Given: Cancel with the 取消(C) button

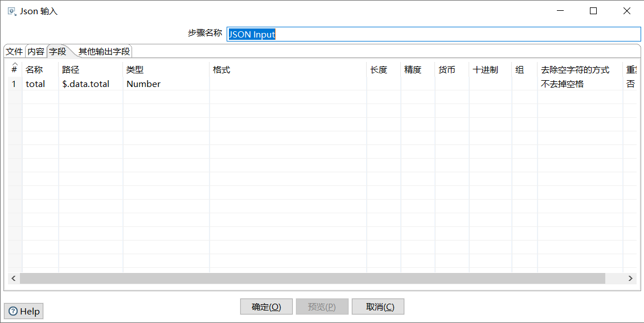Looking at the screenshot, I should coord(378,307).
